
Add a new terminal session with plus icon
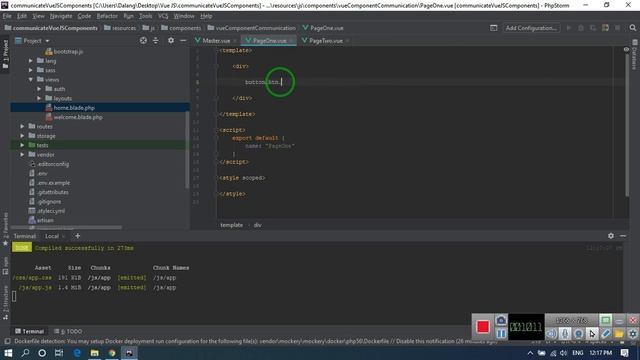(x=78, y=236)
